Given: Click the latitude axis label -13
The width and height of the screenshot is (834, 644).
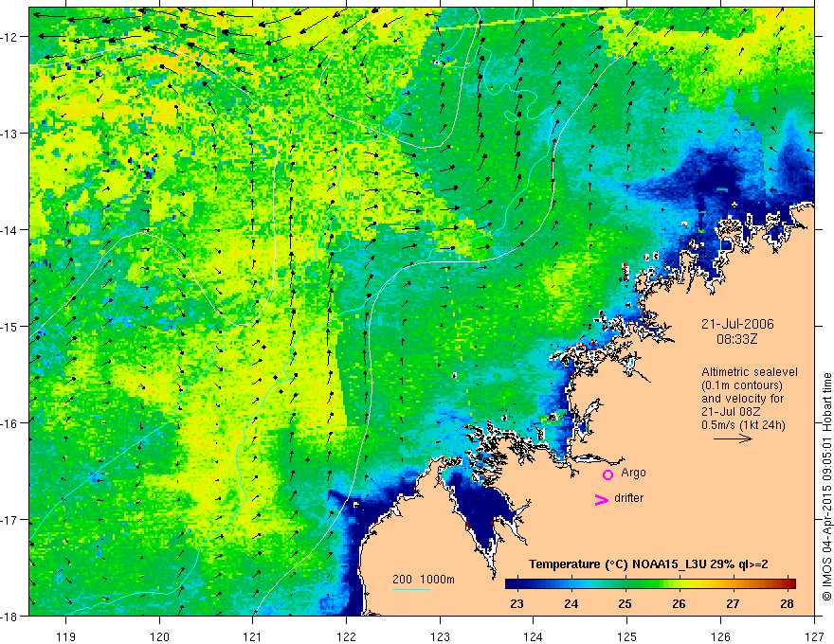Looking at the screenshot, I should click(10, 133).
